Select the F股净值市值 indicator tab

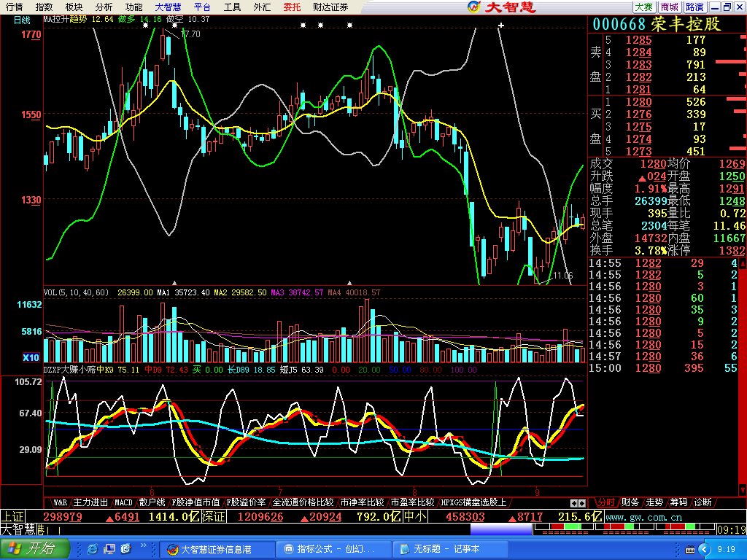pyautogui.click(x=196, y=502)
